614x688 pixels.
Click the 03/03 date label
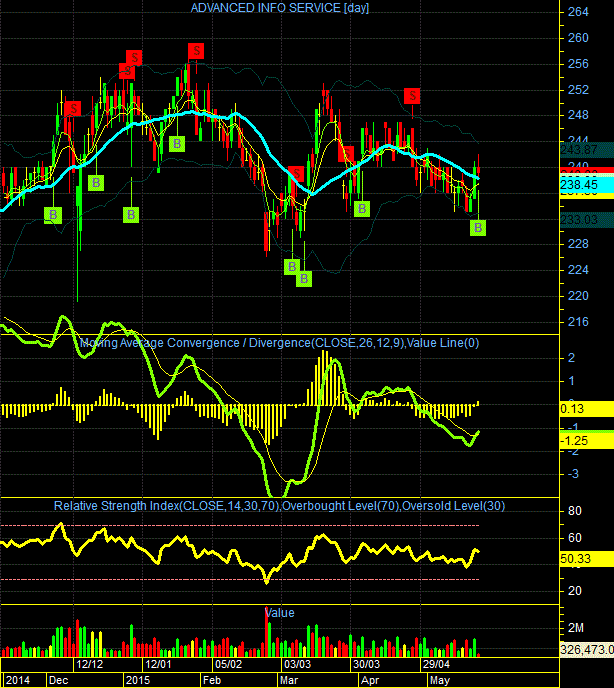(297, 664)
